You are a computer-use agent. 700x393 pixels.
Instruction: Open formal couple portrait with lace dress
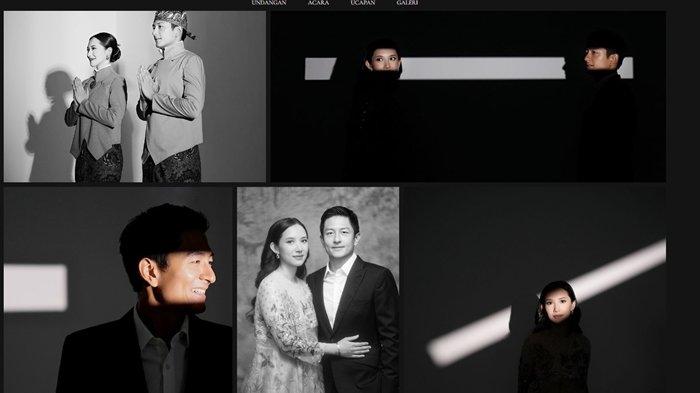(x=318, y=290)
